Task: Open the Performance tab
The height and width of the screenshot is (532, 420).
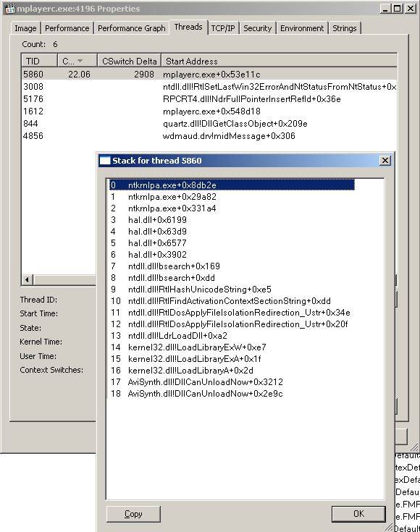Action: (67, 28)
